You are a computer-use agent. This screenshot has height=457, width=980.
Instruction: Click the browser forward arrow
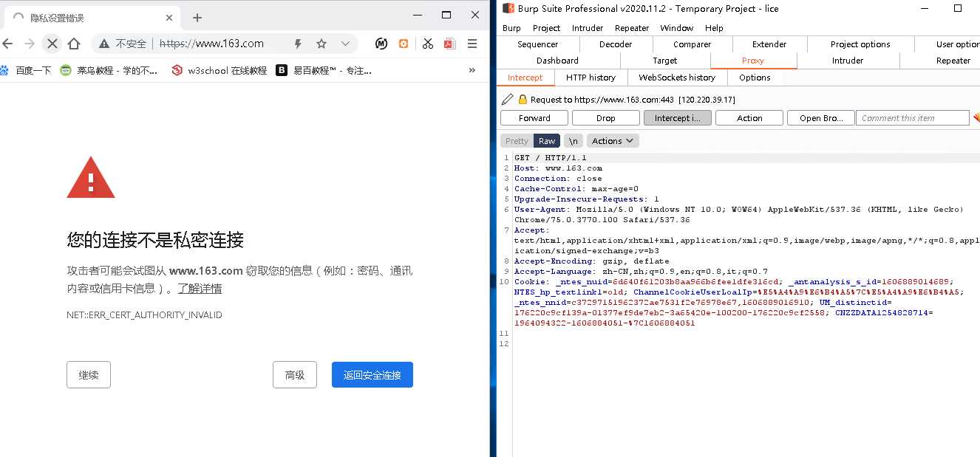click(30, 44)
